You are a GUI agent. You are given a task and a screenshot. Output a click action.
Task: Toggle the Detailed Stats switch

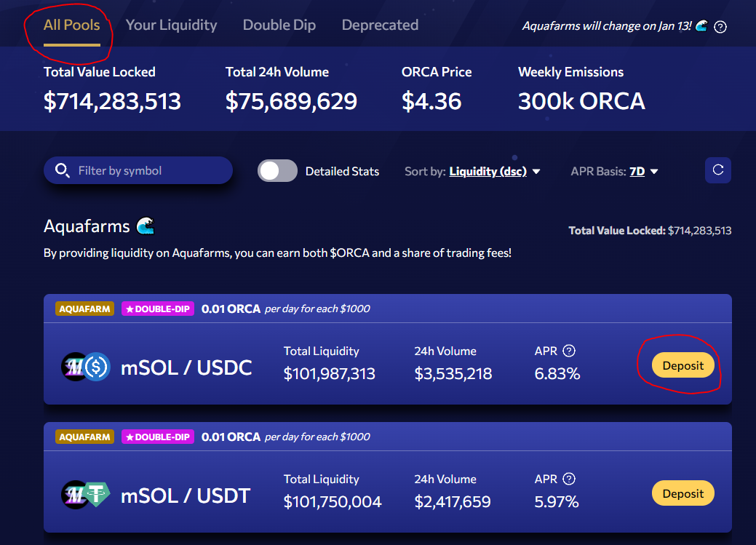coord(277,171)
